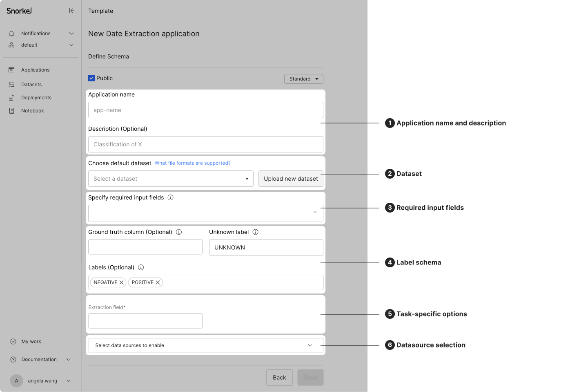Click the Labels tags input area
This screenshot has width=588, height=392.
click(206, 282)
